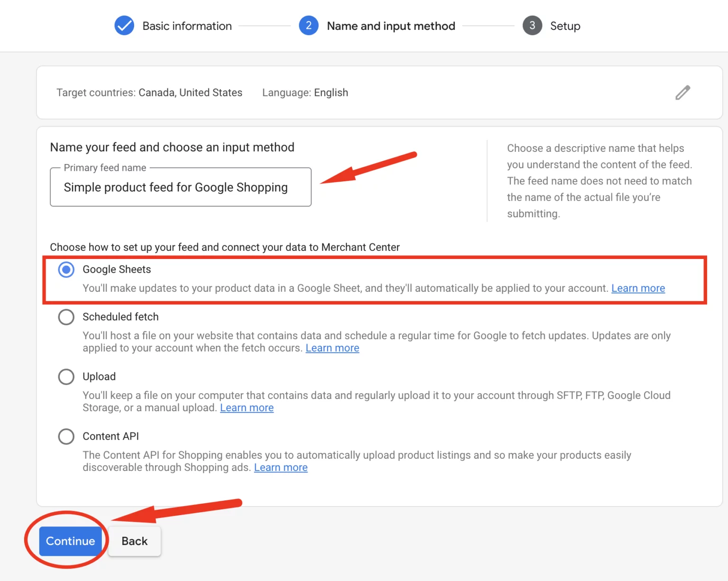Open Learn more about Google Sheets feeds
Image resolution: width=728 pixels, height=581 pixels.
(x=638, y=288)
